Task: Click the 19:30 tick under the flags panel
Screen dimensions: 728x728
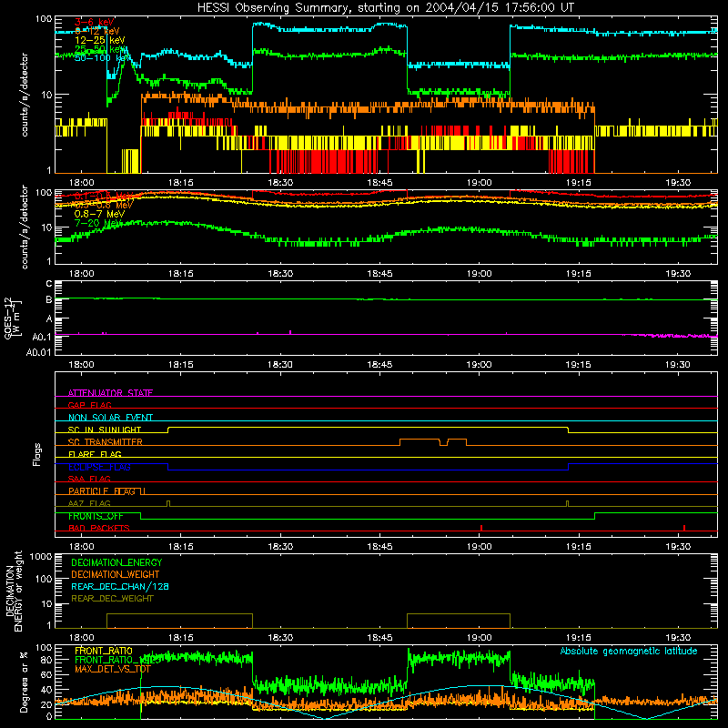Action: point(678,547)
